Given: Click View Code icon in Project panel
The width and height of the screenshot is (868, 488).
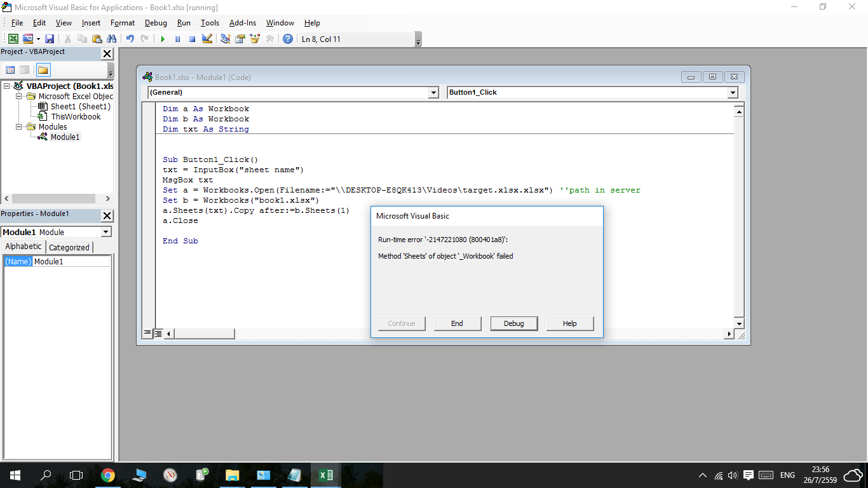Looking at the screenshot, I should [10, 70].
